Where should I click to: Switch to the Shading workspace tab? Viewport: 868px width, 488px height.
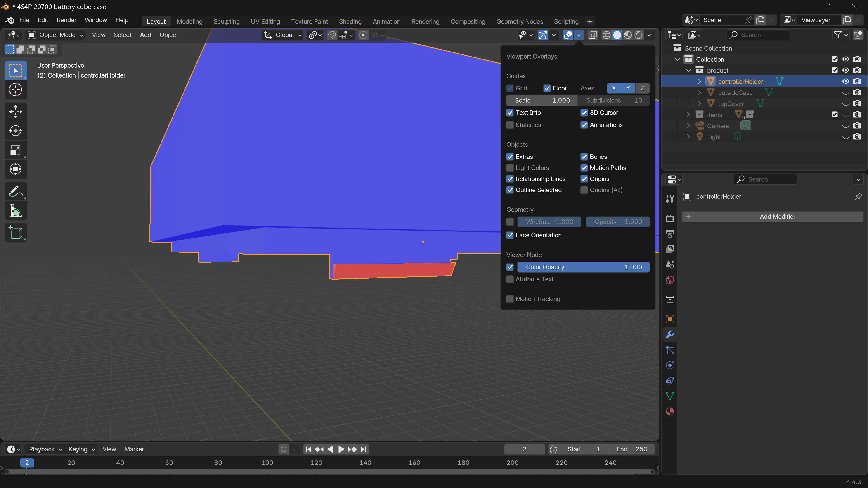pos(350,21)
